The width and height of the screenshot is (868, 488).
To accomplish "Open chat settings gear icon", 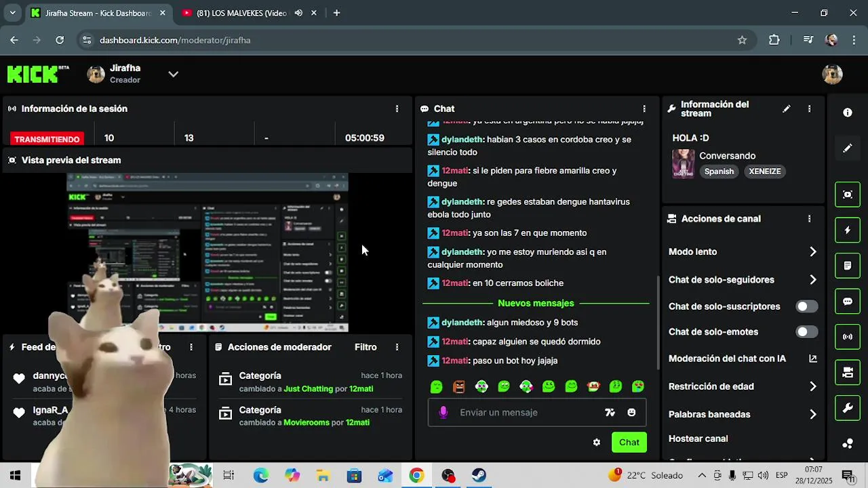I will [x=597, y=443].
